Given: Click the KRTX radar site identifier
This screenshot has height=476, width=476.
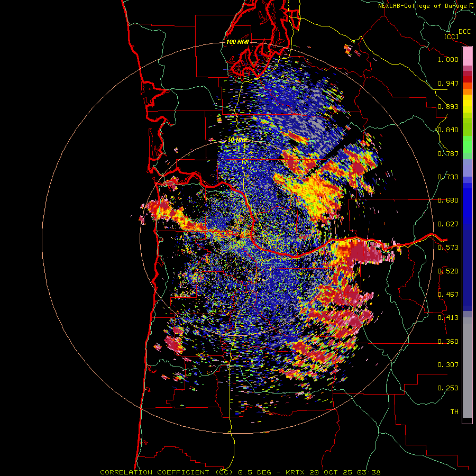Looking at the screenshot, I should (x=295, y=472).
